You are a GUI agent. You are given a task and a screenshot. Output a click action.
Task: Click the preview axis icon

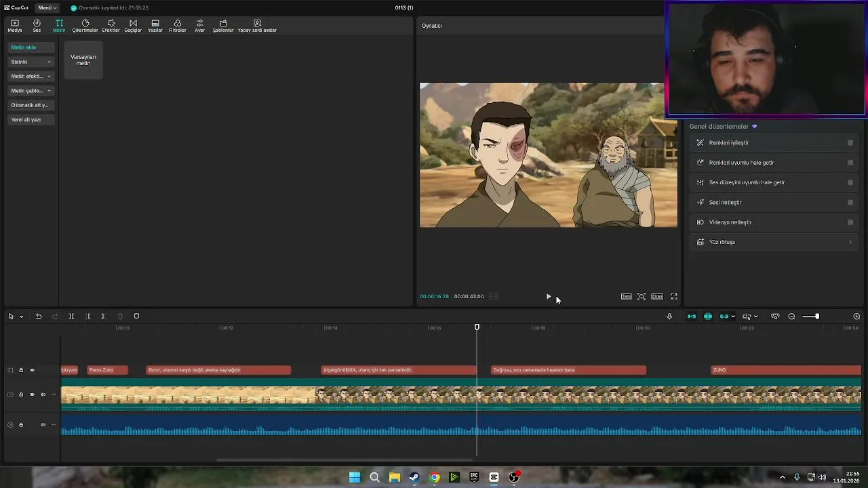tap(747, 317)
